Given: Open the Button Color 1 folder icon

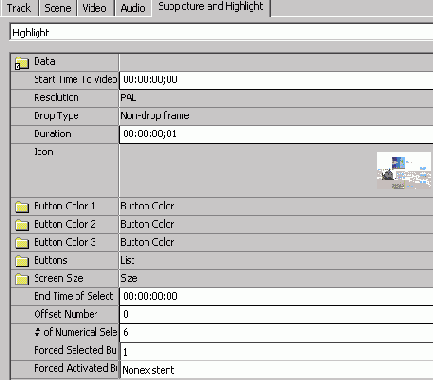Looking at the screenshot, I should click(x=22, y=207).
